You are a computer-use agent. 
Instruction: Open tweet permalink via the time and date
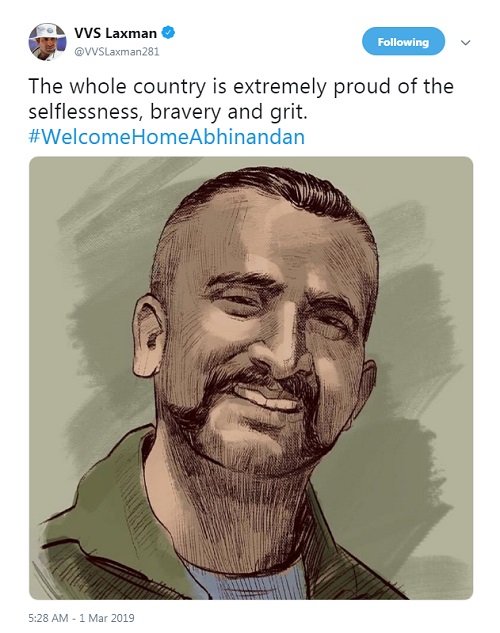(x=81, y=618)
